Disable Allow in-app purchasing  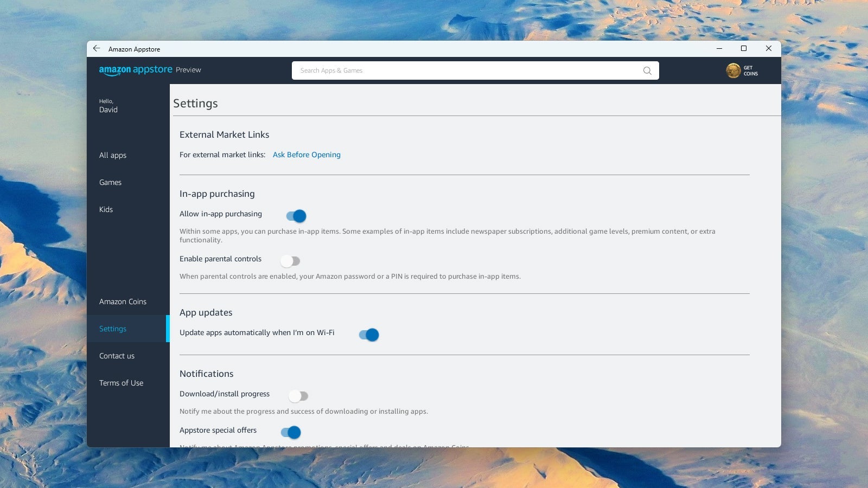pyautogui.click(x=296, y=216)
